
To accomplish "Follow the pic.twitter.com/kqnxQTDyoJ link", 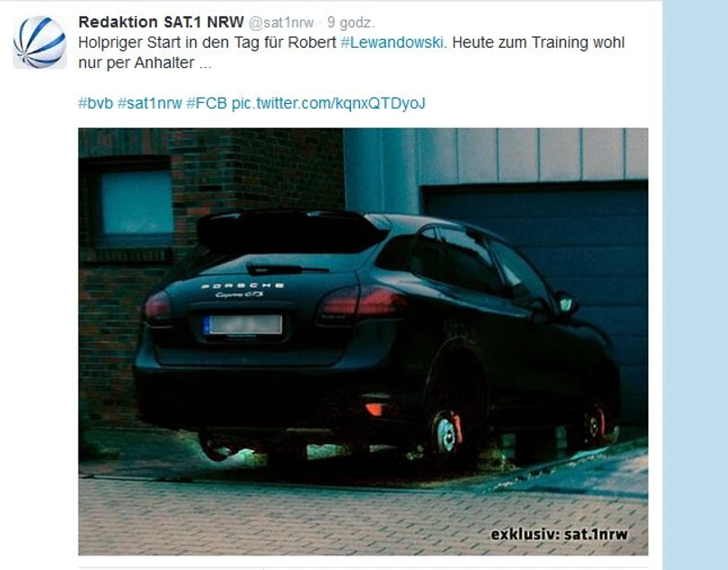I will [328, 103].
